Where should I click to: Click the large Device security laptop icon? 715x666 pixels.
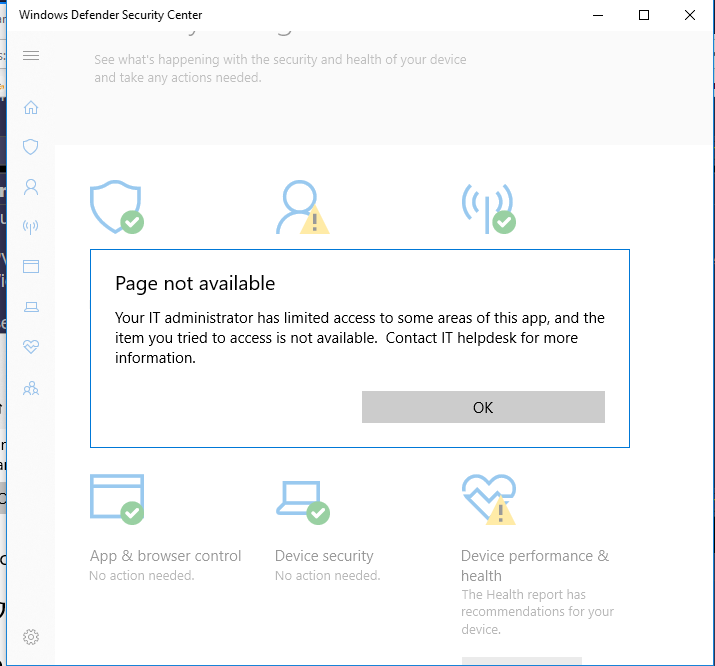303,502
